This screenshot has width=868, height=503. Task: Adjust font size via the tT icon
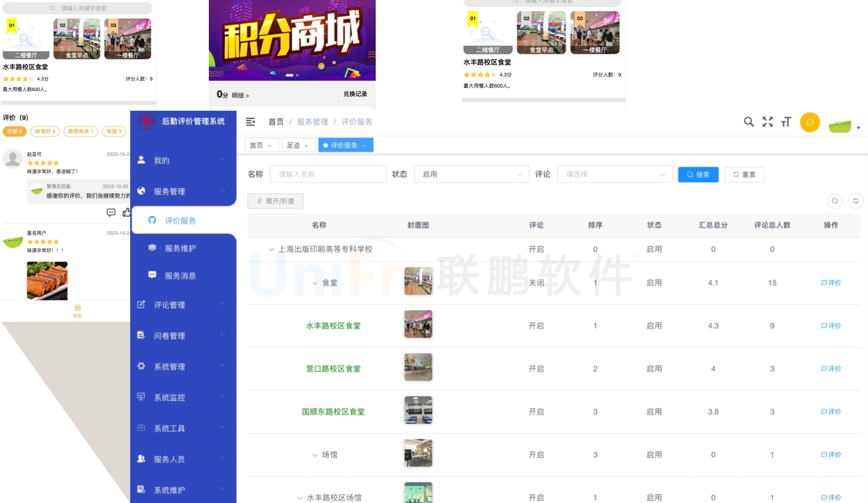pos(786,122)
